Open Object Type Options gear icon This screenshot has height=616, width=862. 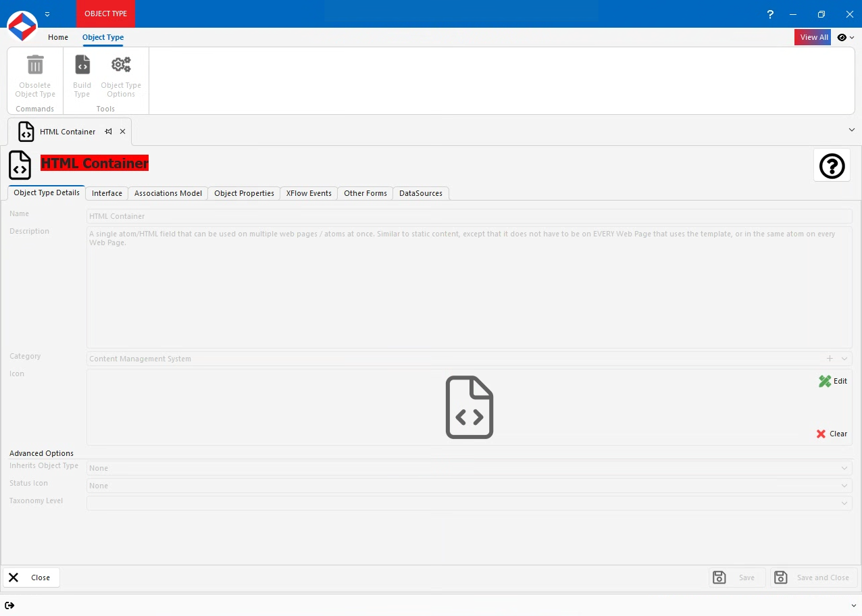121,64
